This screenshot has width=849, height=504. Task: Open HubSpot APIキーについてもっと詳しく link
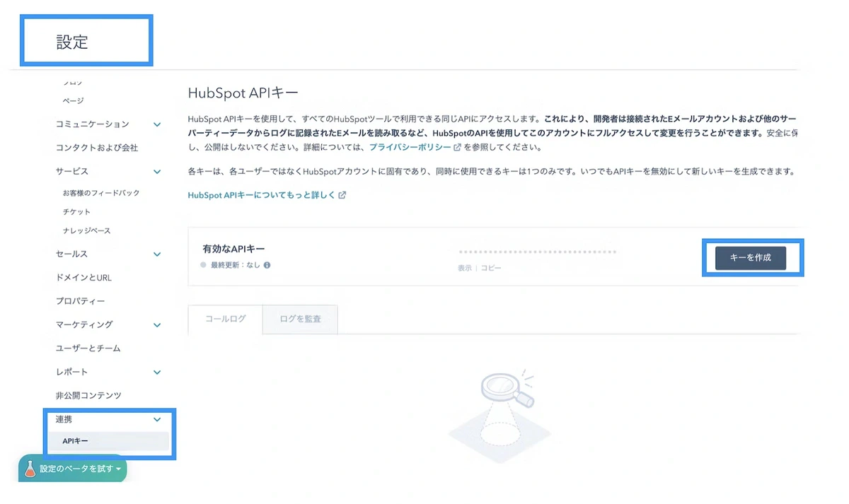click(x=262, y=195)
